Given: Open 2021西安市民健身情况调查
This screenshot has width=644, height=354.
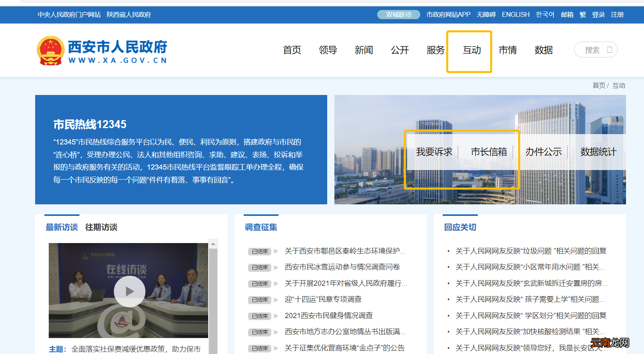Looking at the screenshot, I should click(x=329, y=316).
